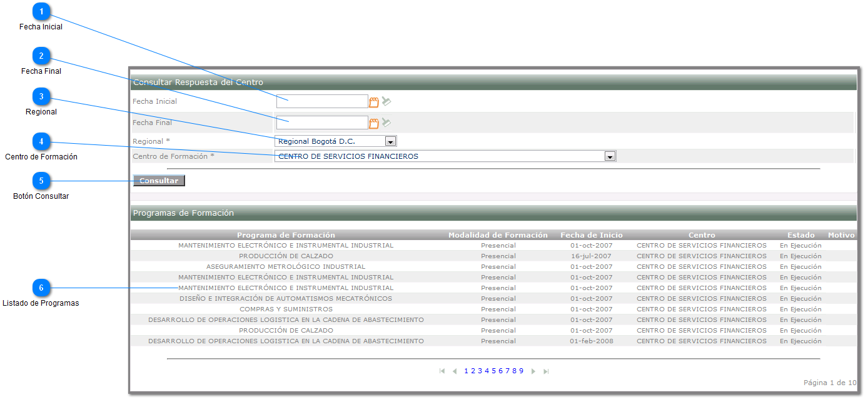Clear the Fecha Inicial field with the eraser icon
Viewport: 868px width, 402px height.
pos(386,101)
